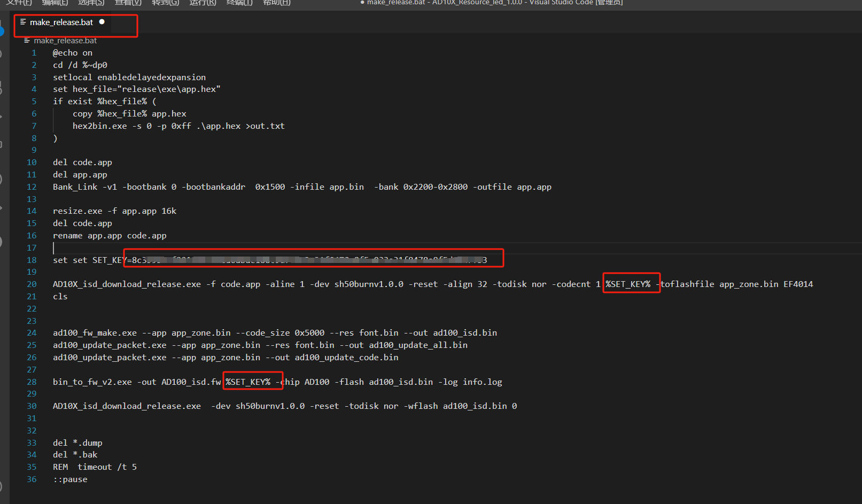Image resolution: width=862 pixels, height=504 pixels.
Task: Click 'set set SET_KEY' text on line 18
Action: 90,260
